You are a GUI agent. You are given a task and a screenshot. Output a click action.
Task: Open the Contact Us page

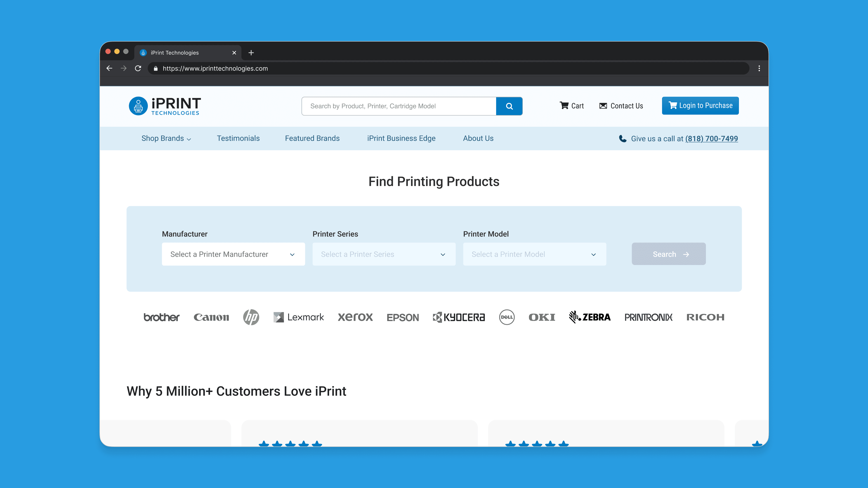pos(621,106)
